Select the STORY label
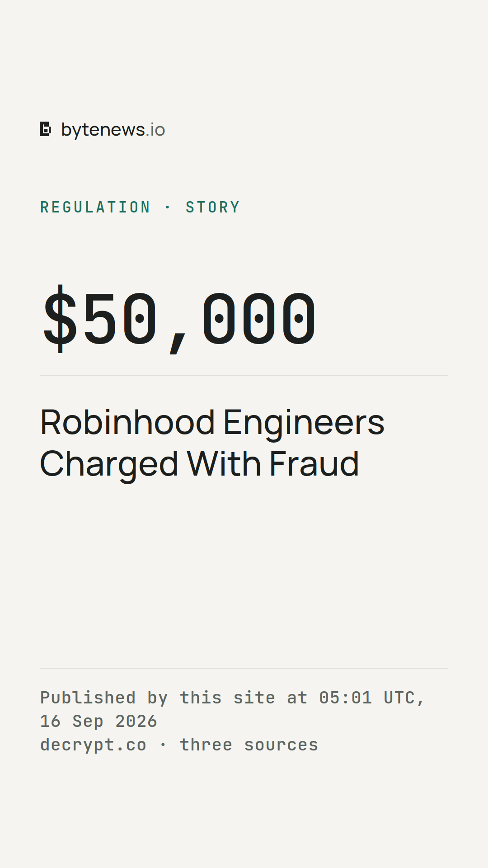The height and width of the screenshot is (868, 488). point(213,207)
